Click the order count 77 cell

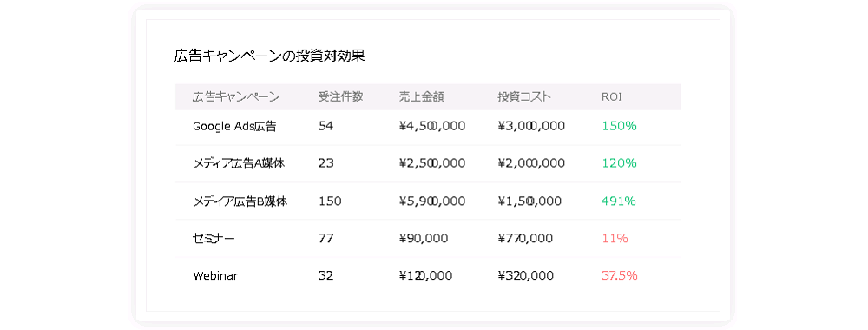326,239
